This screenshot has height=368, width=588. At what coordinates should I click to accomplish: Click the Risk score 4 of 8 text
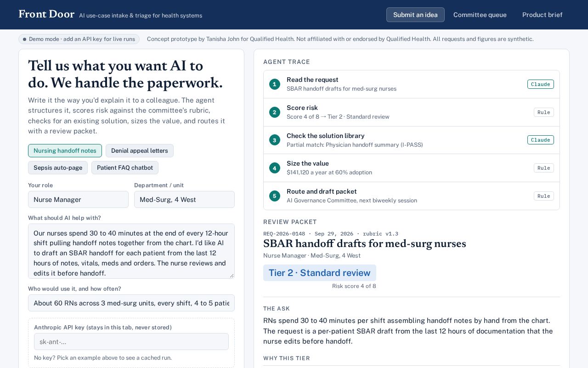point(354,286)
